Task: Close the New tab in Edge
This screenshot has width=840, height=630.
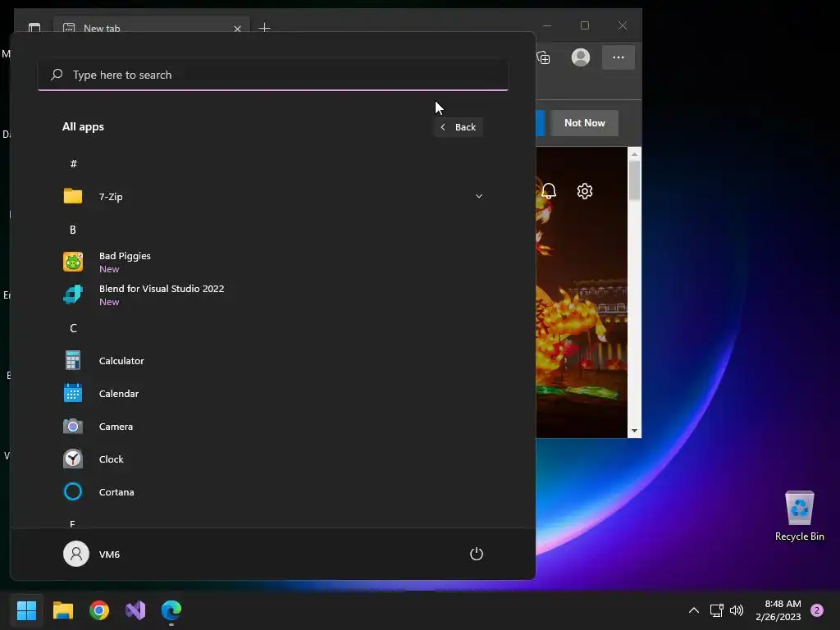Action: coord(237,29)
